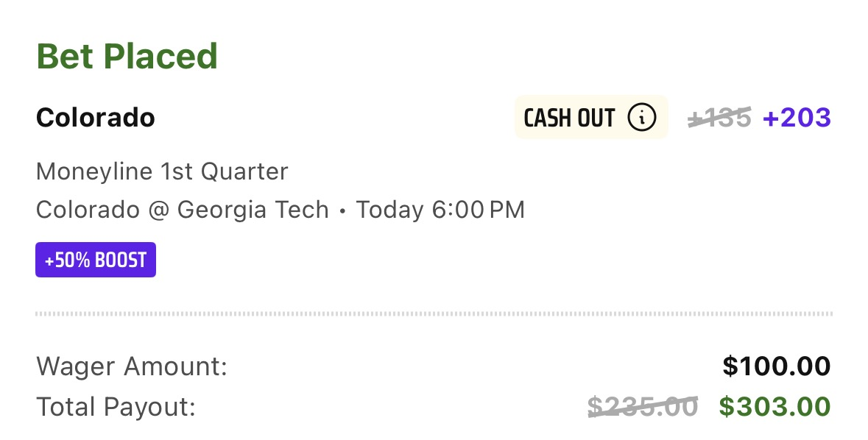Click the Today 6:00 PM game time
This screenshot has height=440, width=868.
click(x=440, y=210)
